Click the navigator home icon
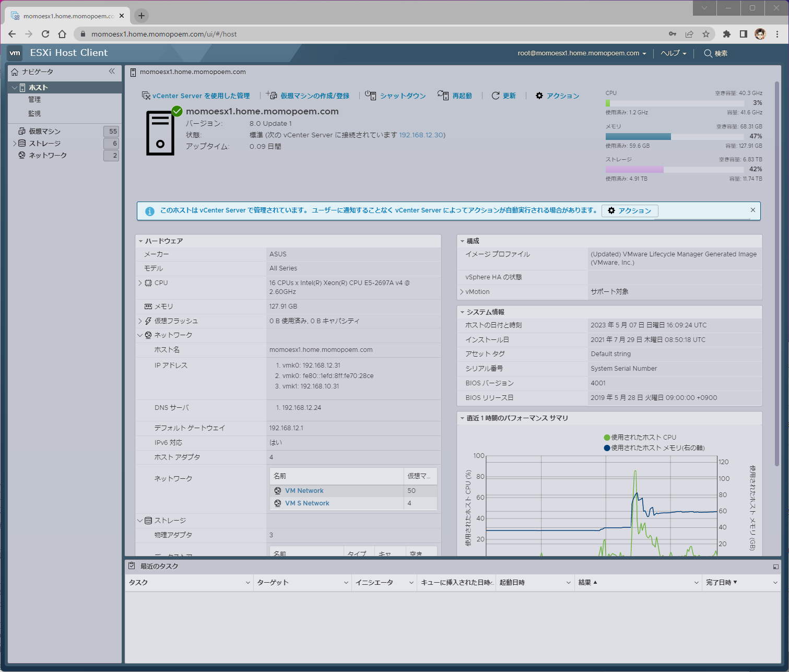This screenshot has height=672, width=789. pyautogui.click(x=15, y=72)
